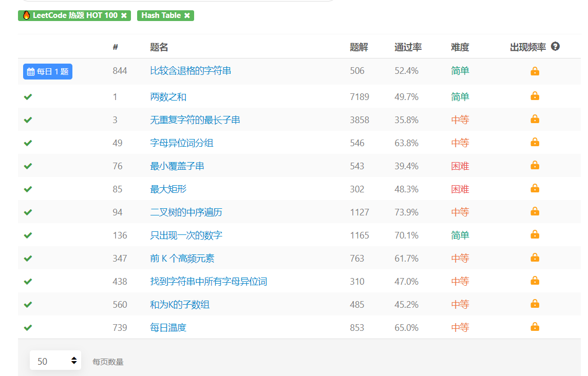588x376 pixels.
Task: Click solved checkmark for problem 3
Action: click(x=28, y=120)
